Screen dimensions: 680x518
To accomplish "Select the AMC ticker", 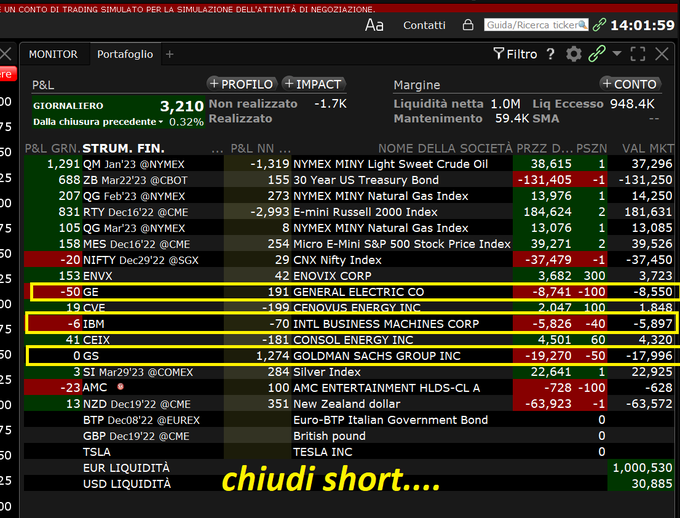I will point(95,387).
